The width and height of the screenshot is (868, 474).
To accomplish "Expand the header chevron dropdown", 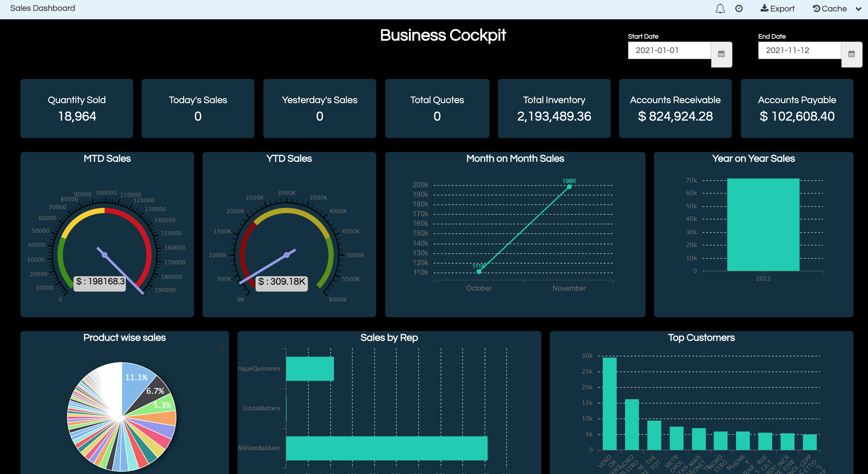I will [x=858, y=9].
